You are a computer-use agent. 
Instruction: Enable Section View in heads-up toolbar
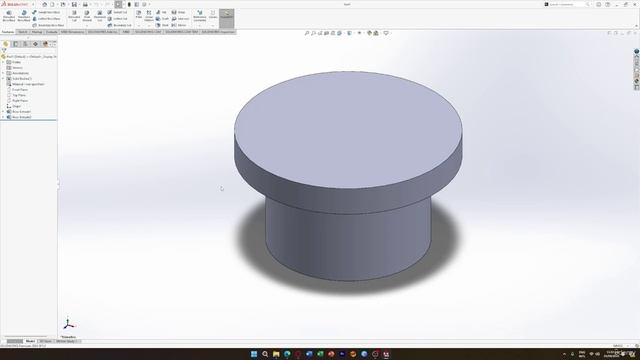327,33
